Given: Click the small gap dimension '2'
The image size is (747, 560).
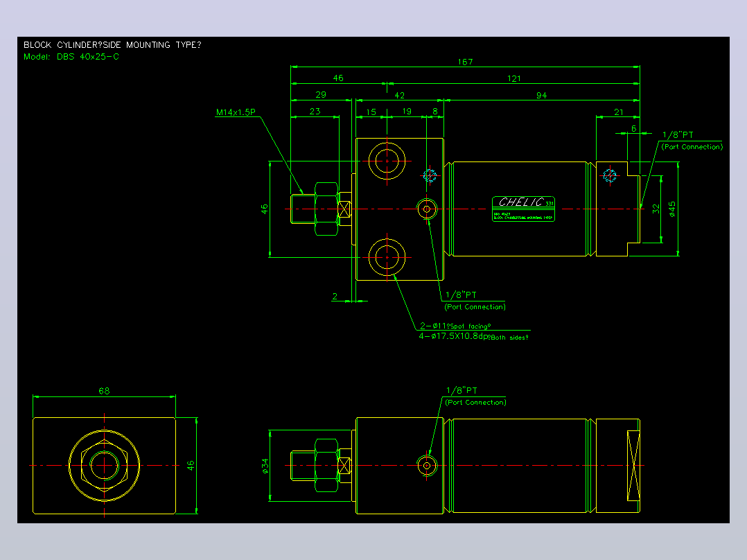Looking at the screenshot, I should [335, 297].
